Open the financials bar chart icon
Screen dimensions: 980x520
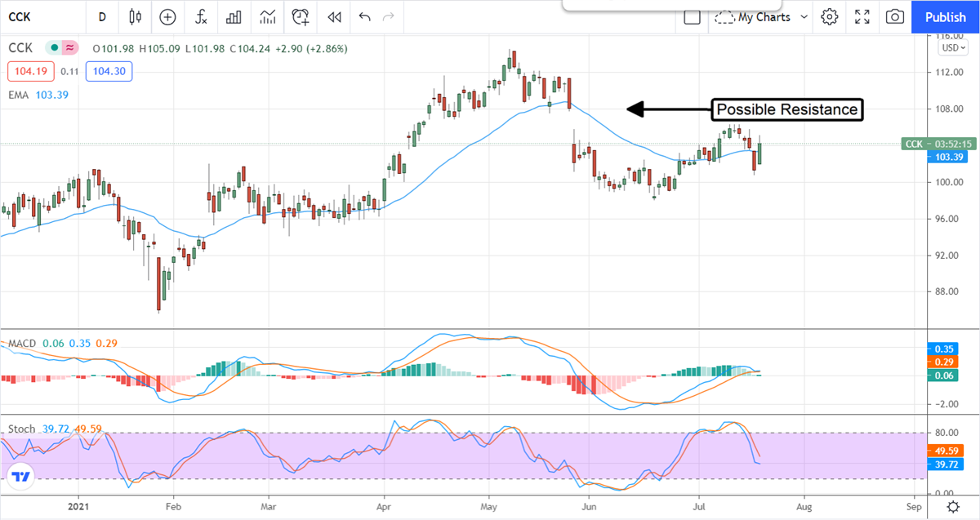point(234,16)
